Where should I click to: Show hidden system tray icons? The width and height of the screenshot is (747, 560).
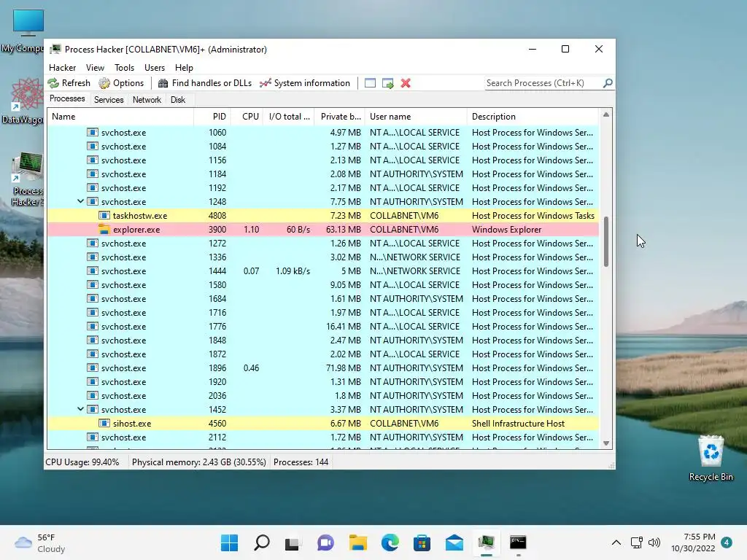(x=616, y=542)
